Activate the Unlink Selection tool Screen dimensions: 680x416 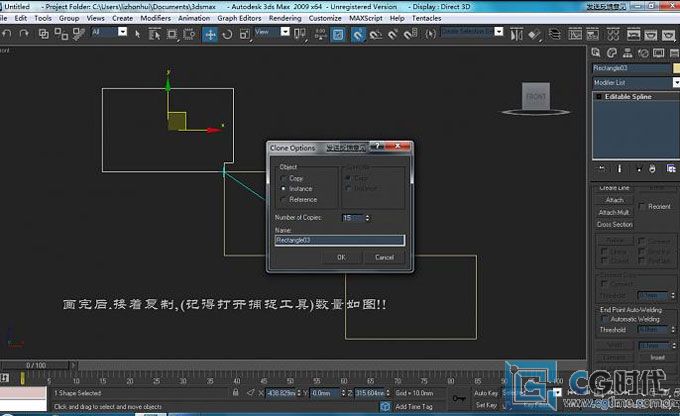click(61, 34)
